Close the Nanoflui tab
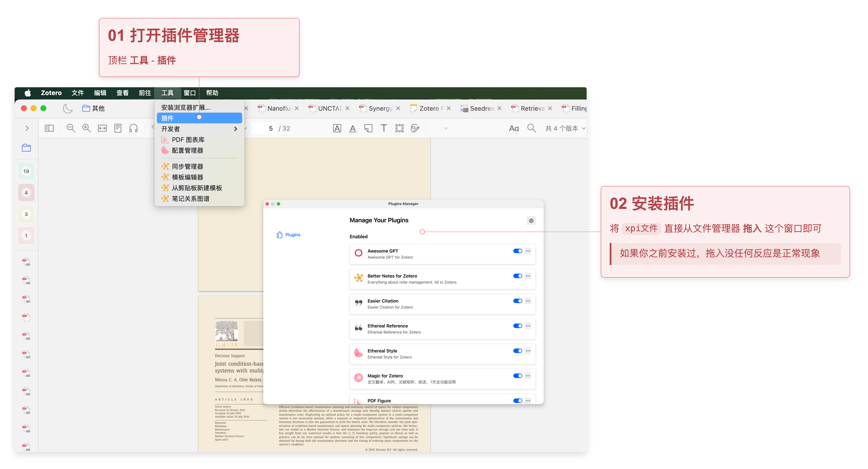Screen dimensions: 868x469 point(296,108)
